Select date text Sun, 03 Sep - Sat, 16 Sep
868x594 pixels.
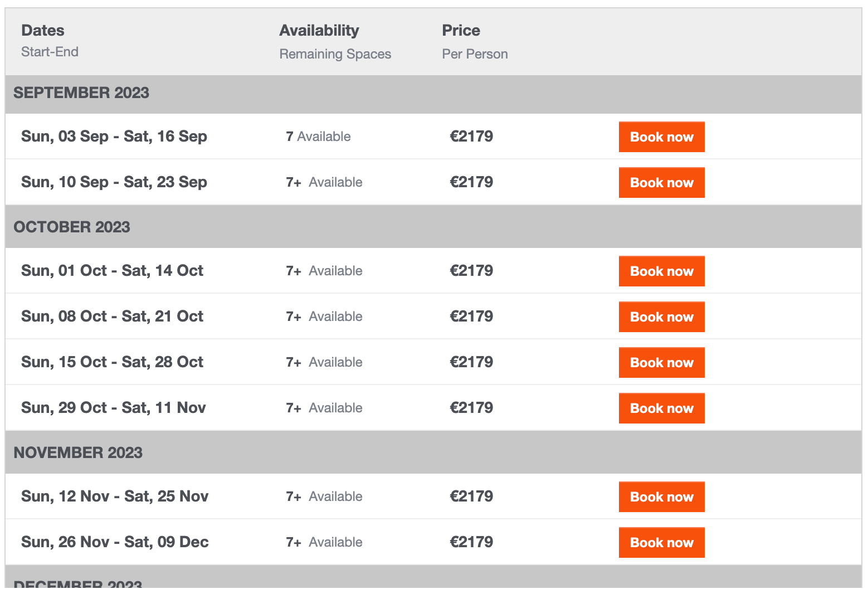tap(114, 137)
